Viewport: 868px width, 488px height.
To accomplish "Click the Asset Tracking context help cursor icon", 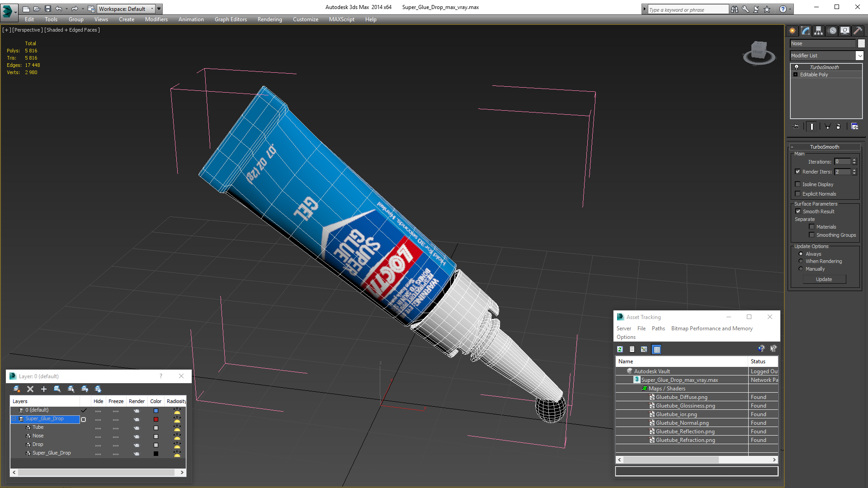I will click(774, 349).
